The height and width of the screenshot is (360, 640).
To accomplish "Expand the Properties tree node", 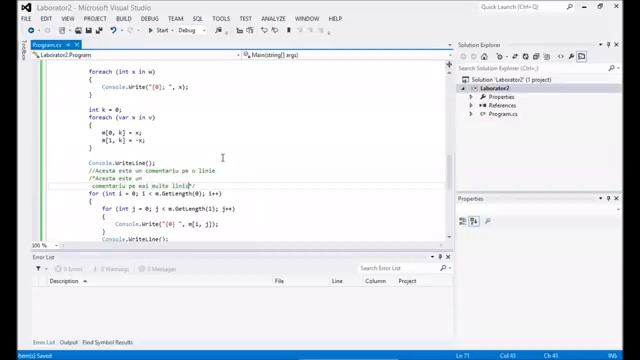I will click(471, 97).
